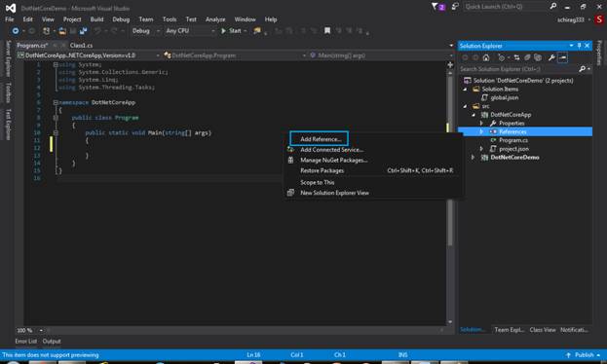This screenshot has width=607, height=364.
Task: Click the Pending Changes Filter icon
Action: tap(502, 57)
